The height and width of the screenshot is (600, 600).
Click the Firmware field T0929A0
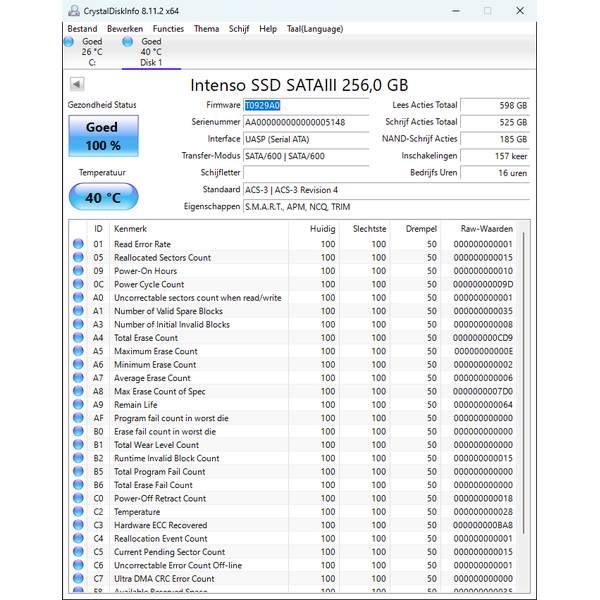point(306,105)
